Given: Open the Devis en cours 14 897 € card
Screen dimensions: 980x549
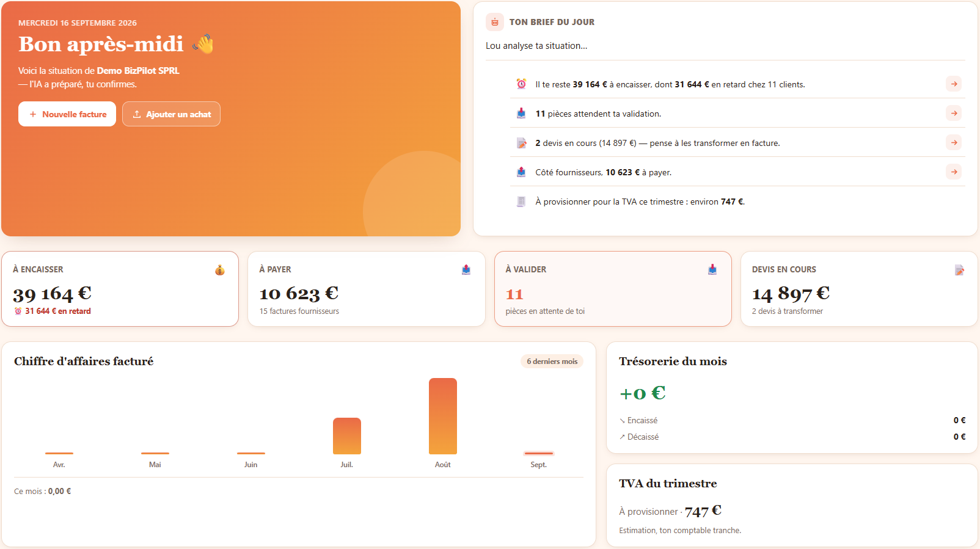Looking at the screenshot, I should [859, 289].
